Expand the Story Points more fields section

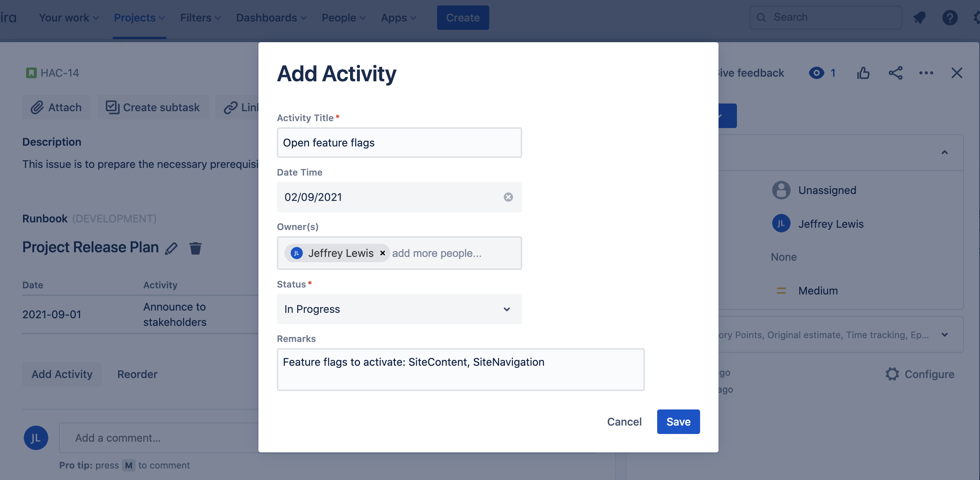944,335
